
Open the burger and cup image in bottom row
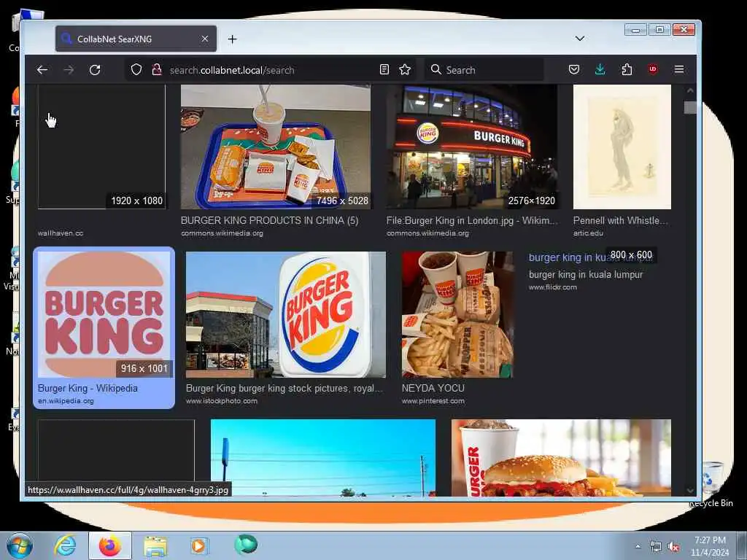point(561,458)
